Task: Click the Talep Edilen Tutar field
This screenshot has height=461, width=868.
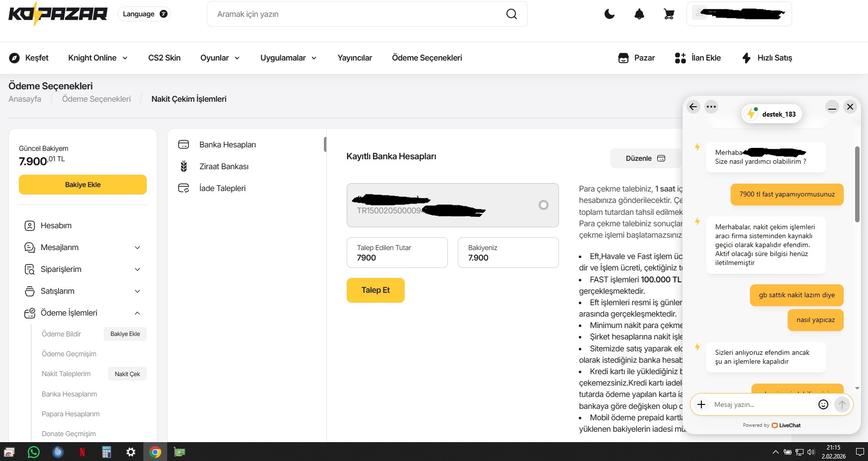Action: (397, 253)
